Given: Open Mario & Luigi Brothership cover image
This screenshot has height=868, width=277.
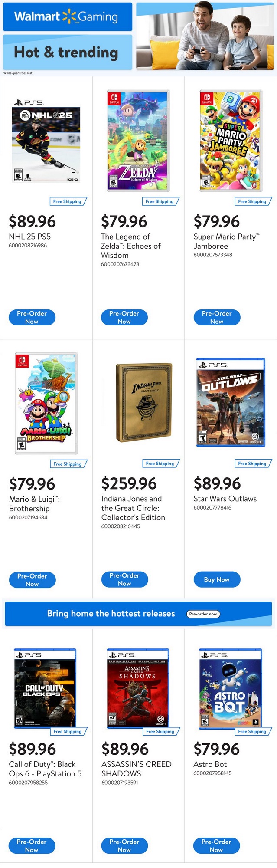Looking at the screenshot, I should point(46,403).
